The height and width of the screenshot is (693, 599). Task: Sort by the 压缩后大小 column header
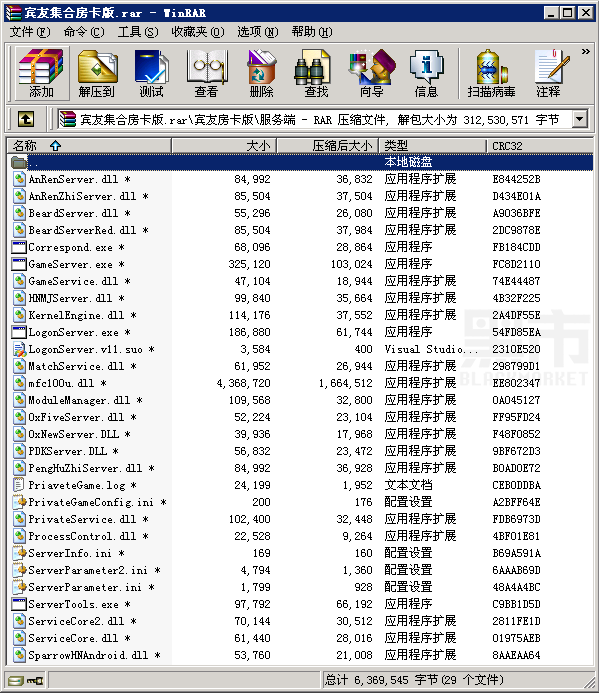point(328,145)
